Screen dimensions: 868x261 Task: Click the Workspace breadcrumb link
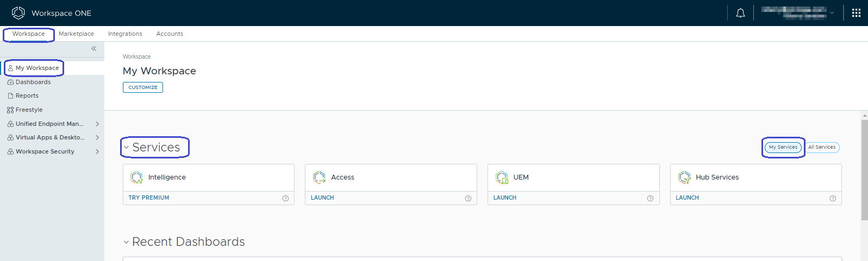tap(136, 56)
